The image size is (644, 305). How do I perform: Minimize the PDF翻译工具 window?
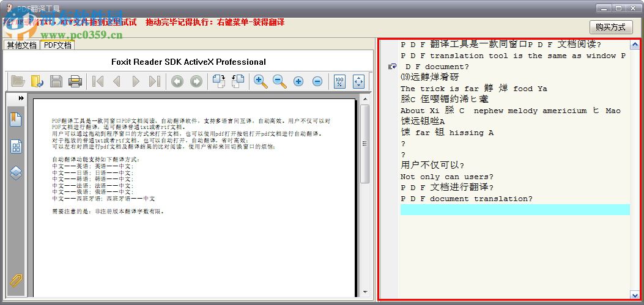[x=605, y=8]
